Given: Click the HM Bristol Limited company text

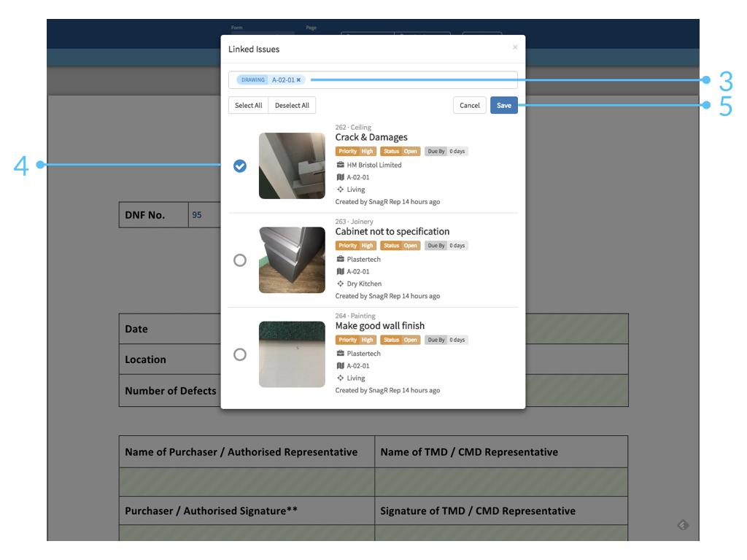Looking at the screenshot, I should pos(374,165).
